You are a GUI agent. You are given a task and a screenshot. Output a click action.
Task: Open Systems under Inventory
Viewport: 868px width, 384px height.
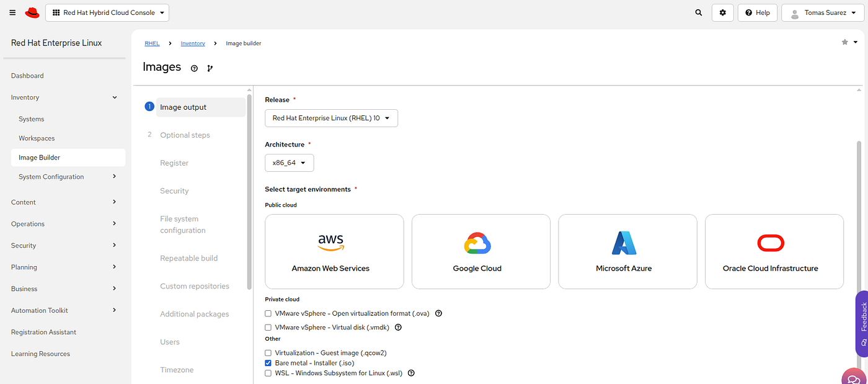31,119
